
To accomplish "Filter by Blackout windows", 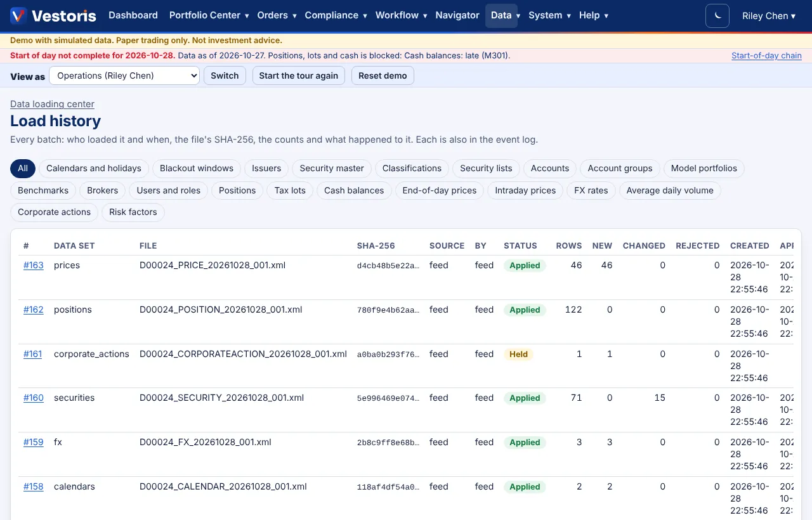I will (197, 168).
